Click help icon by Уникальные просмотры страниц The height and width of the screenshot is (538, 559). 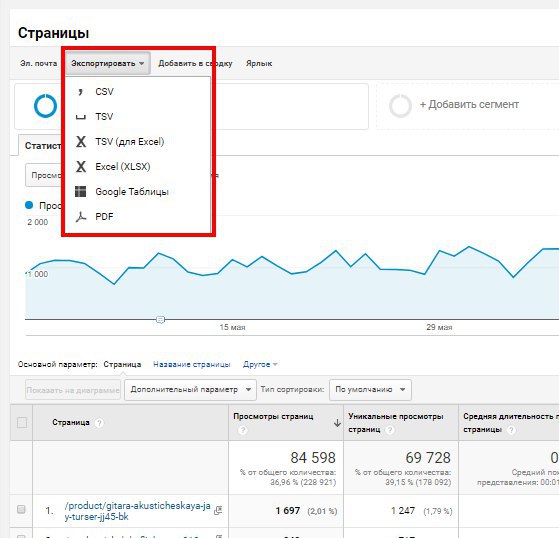pyautogui.click(x=390, y=430)
